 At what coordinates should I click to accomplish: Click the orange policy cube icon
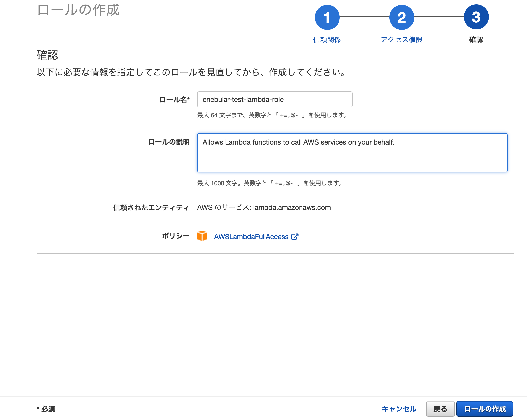pos(202,236)
